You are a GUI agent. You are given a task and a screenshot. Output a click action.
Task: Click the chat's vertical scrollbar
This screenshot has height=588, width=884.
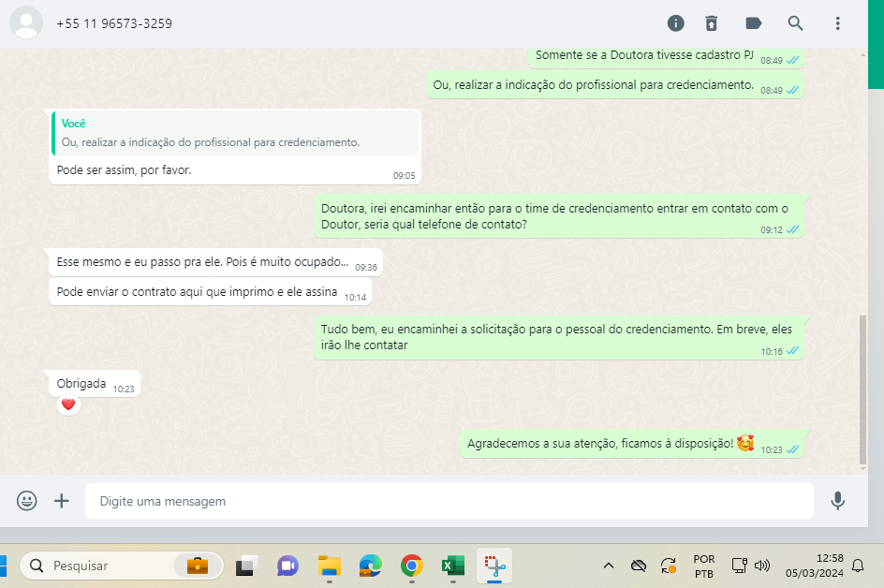pyautogui.click(x=862, y=389)
